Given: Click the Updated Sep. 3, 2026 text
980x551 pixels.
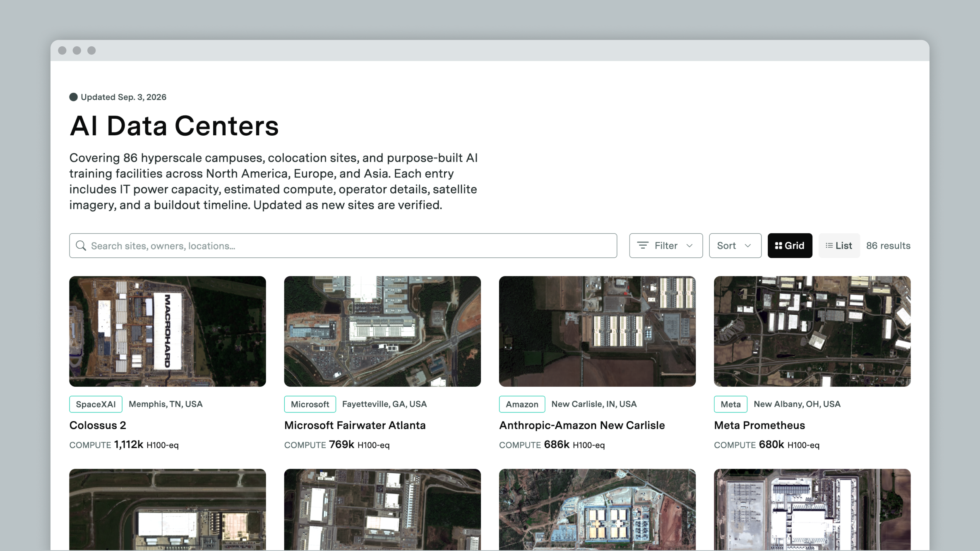Looking at the screenshot, I should pos(123,97).
